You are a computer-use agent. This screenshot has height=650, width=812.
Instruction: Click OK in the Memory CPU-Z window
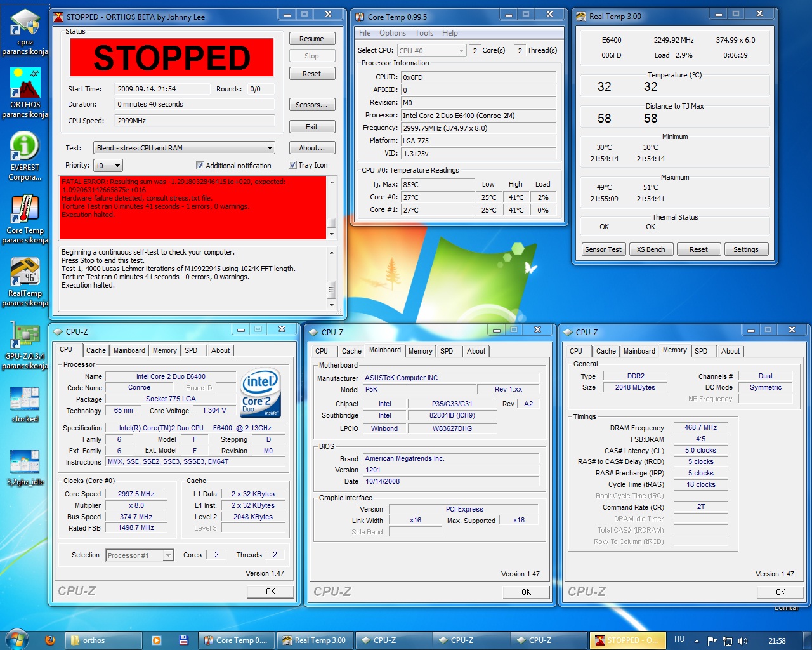[x=780, y=592]
